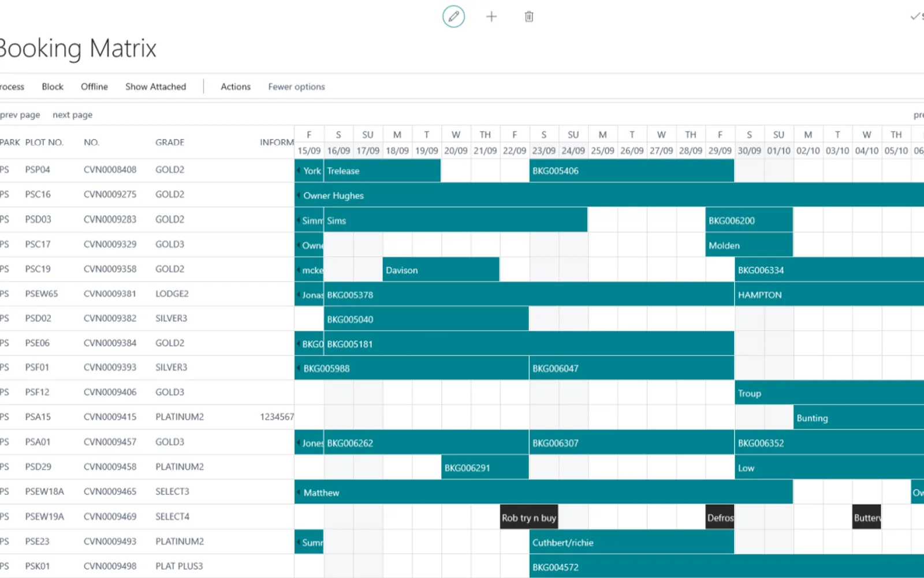924x578 pixels.
Task: Open the Troup booking
Action: coord(829,393)
